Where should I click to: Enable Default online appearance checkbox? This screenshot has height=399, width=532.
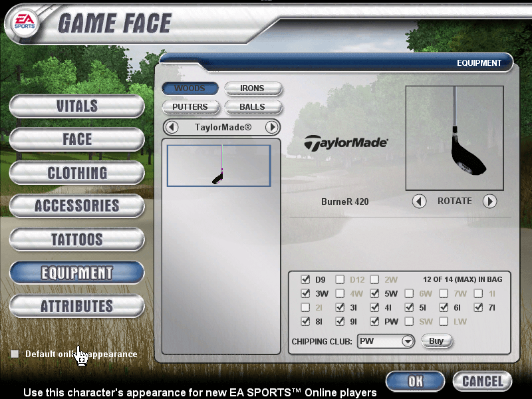click(15, 354)
